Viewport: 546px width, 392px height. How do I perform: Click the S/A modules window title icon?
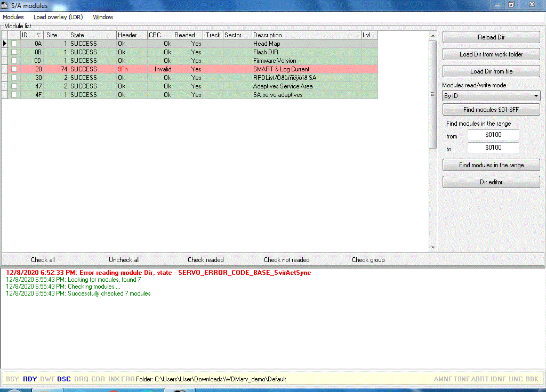click(x=4, y=5)
